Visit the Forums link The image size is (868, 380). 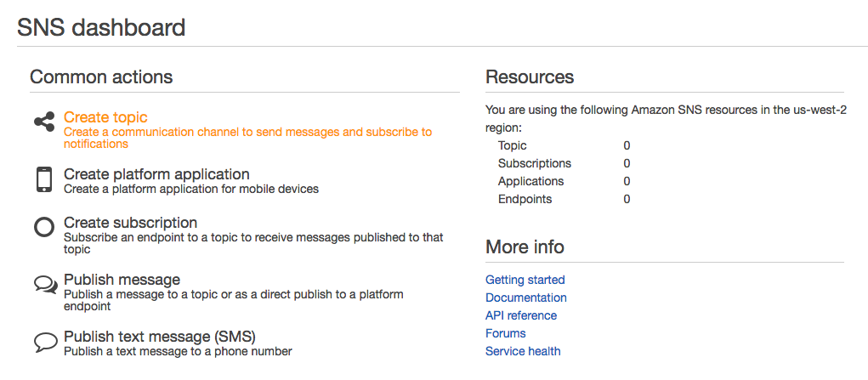click(505, 333)
